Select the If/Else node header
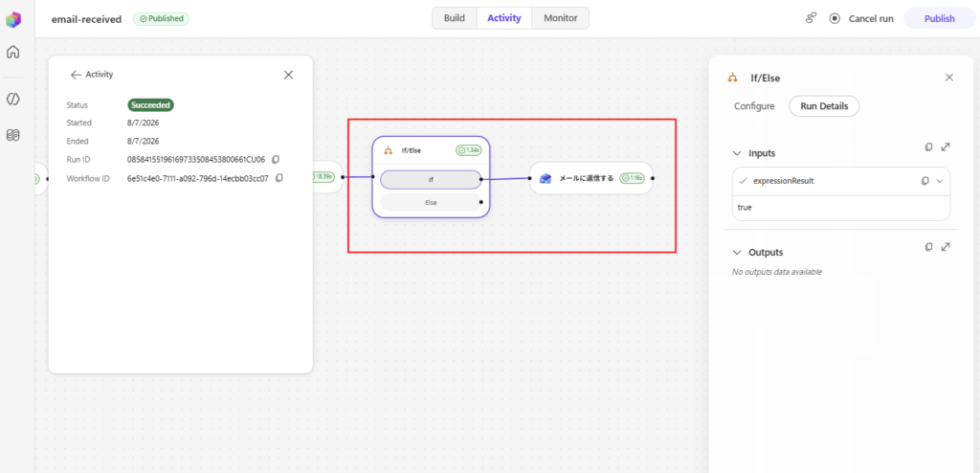This screenshot has height=473, width=980. click(x=431, y=150)
